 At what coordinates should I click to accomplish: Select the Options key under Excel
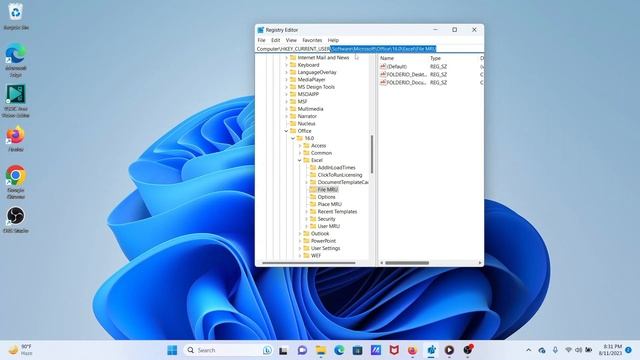point(326,197)
